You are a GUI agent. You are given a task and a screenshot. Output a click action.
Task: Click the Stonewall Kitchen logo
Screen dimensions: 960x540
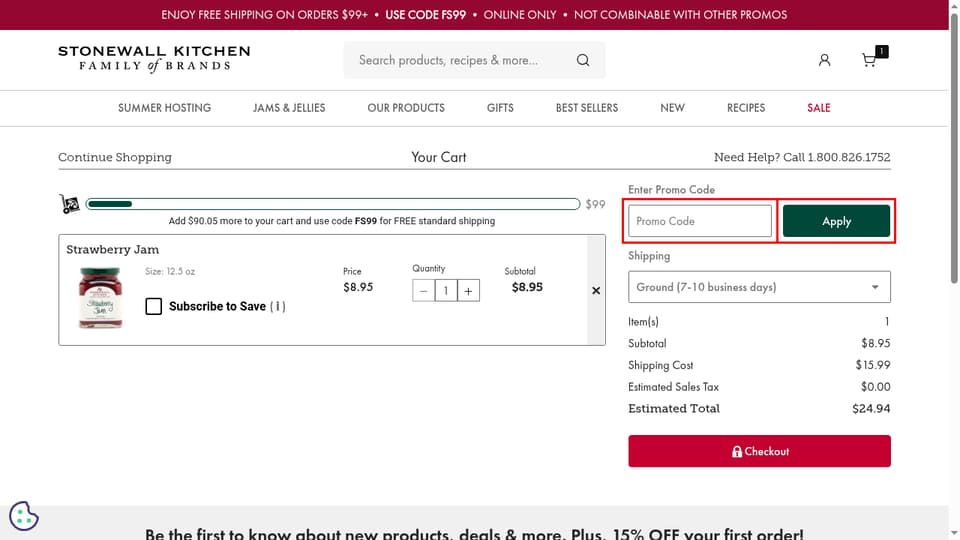[154, 59]
